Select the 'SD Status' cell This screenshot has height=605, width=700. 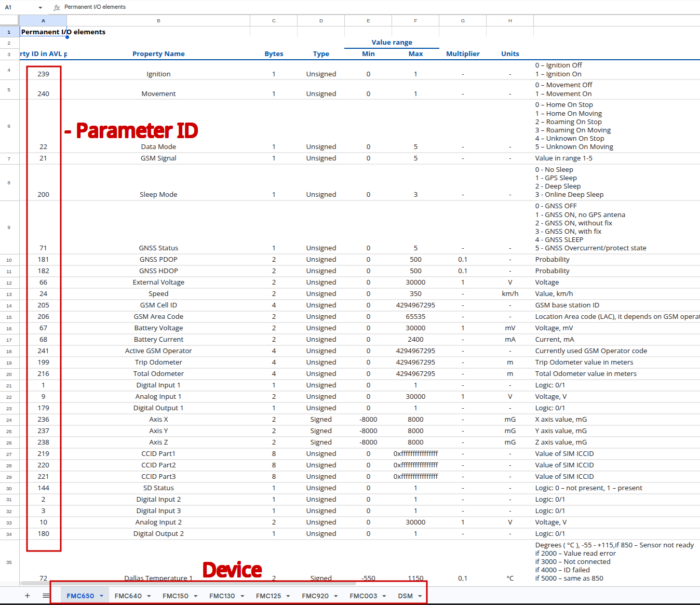point(158,488)
